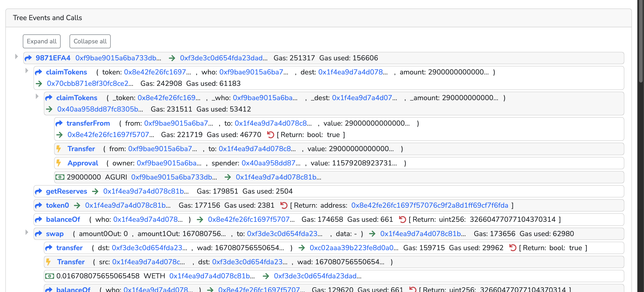
Task: Click green arrow in the getReserves row
Action: coord(95,192)
